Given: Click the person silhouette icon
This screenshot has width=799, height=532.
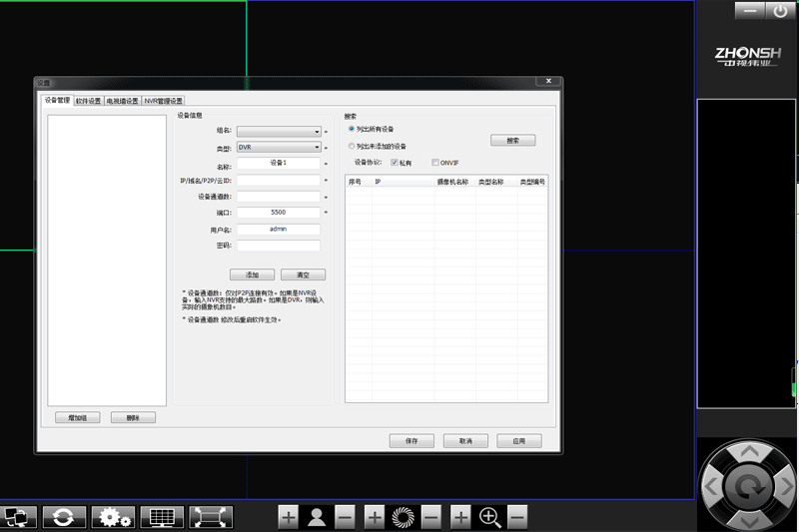Looking at the screenshot, I should click(x=317, y=518).
